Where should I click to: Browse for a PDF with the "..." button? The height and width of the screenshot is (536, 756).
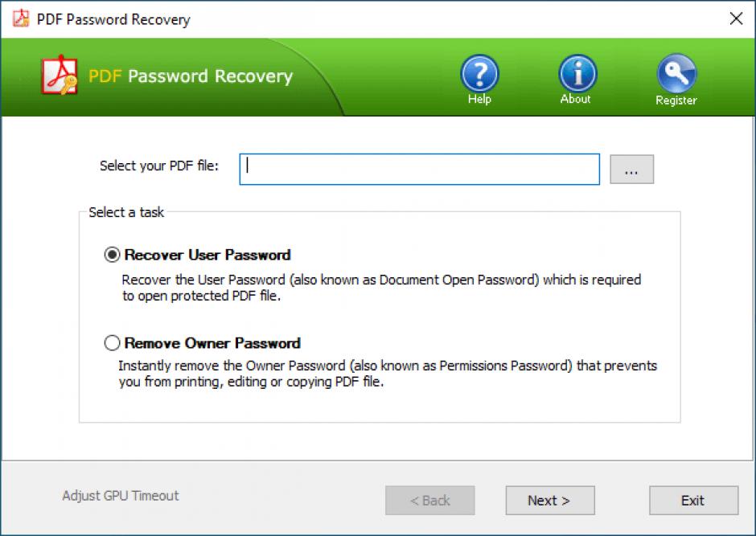(631, 170)
